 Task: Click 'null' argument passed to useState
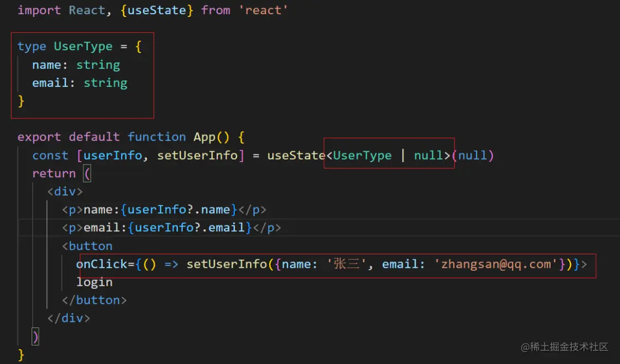tap(472, 155)
